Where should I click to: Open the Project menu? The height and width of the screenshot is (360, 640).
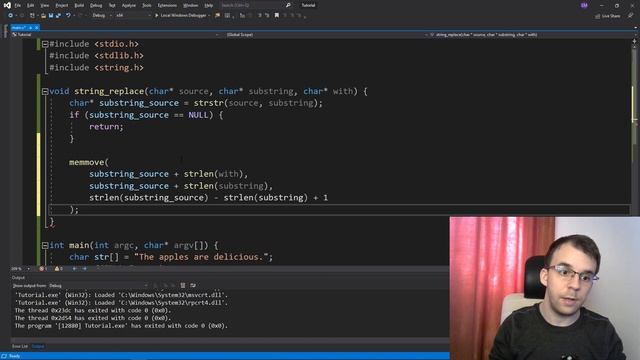click(x=62, y=5)
